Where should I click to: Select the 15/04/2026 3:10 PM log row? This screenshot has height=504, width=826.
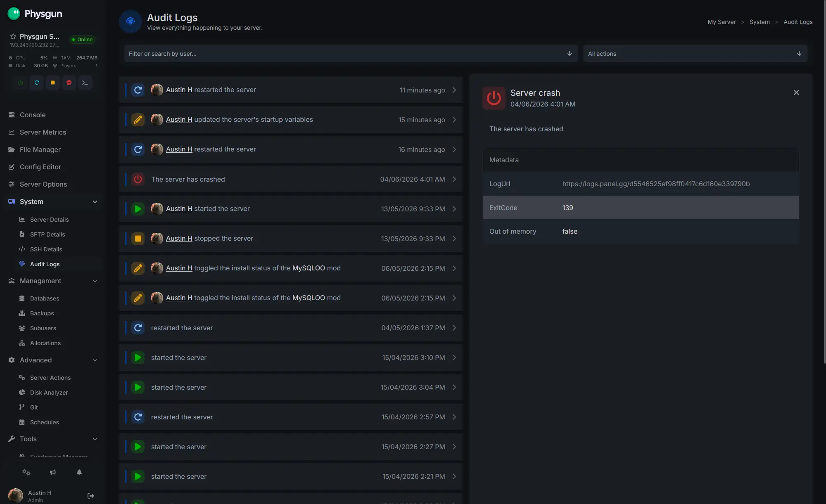click(291, 357)
